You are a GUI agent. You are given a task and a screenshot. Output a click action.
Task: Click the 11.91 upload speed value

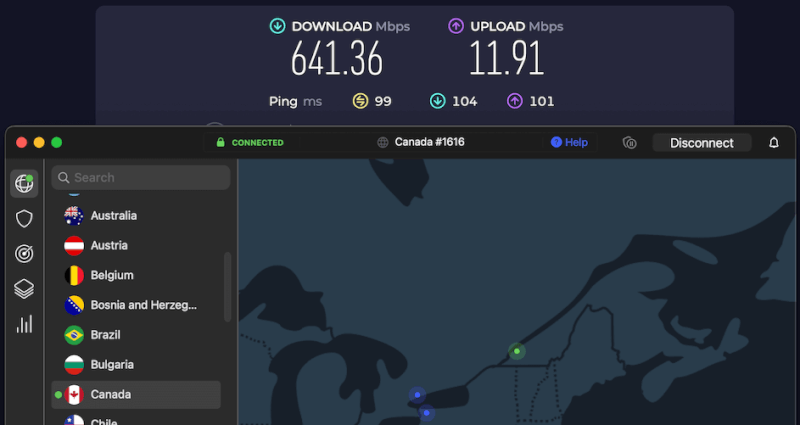coord(507,59)
